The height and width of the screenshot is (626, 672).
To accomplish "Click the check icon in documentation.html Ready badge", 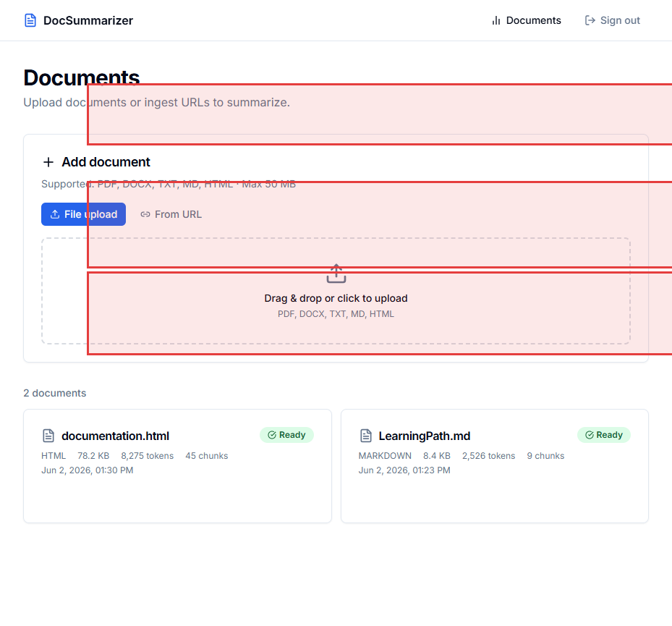I will 272,435.
